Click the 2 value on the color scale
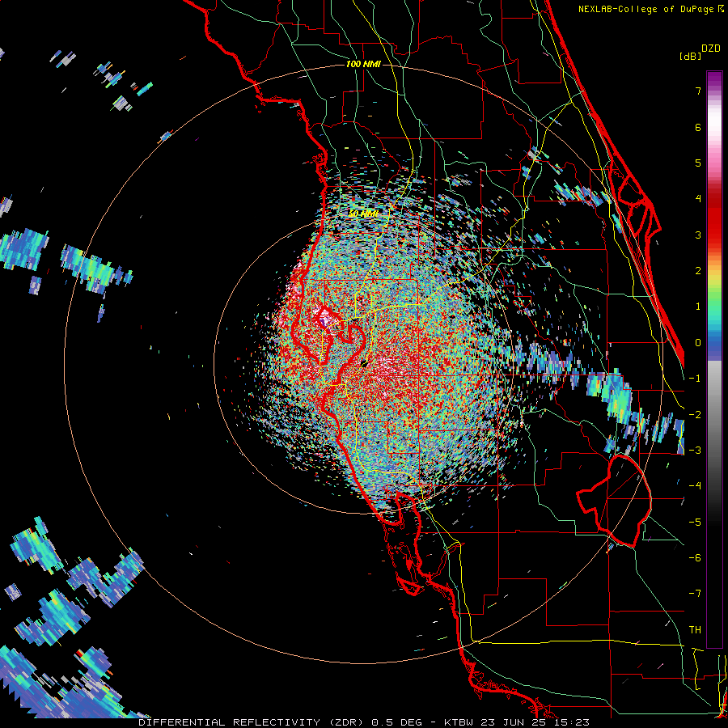Screen dimensions: 728x728 698,271
